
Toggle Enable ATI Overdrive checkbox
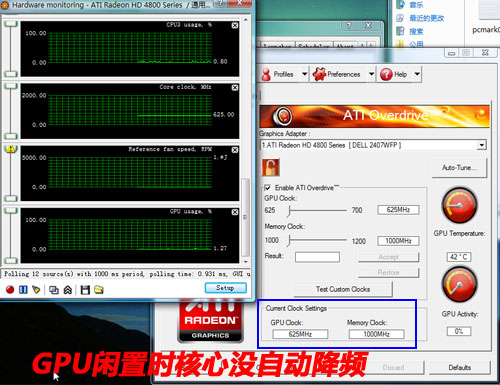[268, 188]
